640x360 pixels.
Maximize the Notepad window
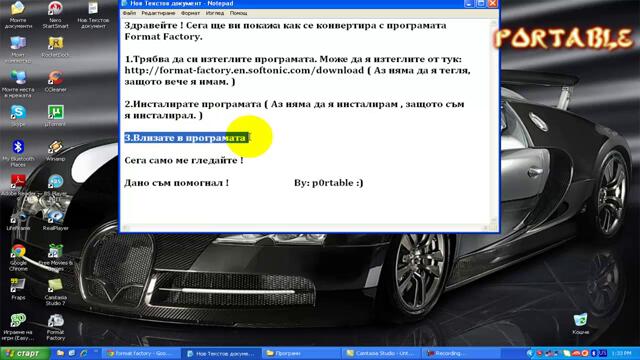click(x=481, y=4)
